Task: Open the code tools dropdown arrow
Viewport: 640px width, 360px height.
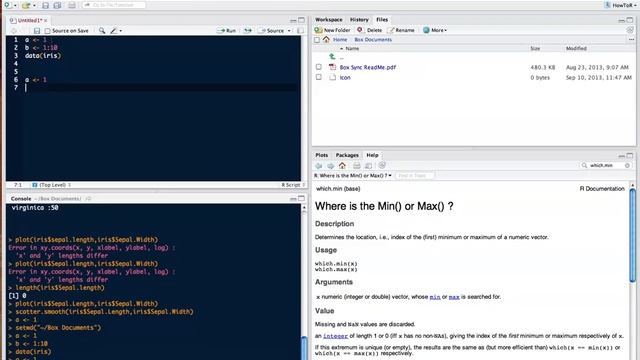Action: click(120, 31)
